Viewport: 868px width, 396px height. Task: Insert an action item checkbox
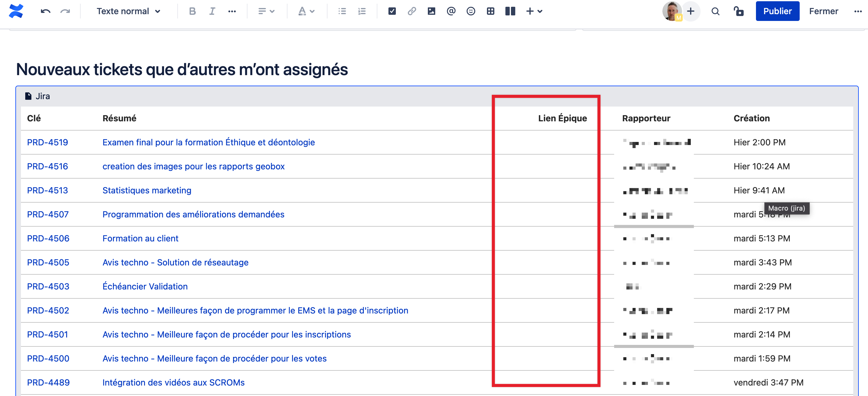click(x=392, y=11)
